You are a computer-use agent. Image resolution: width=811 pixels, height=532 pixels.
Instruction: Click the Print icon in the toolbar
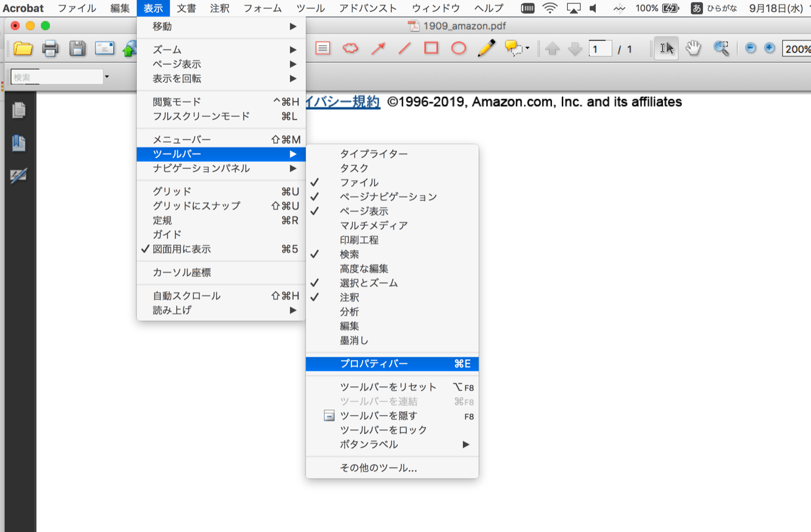click(50, 48)
